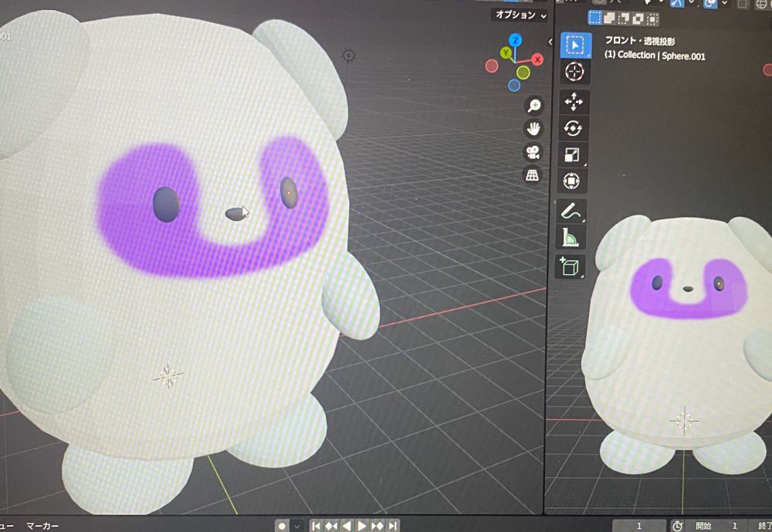
Task: Open the auto keying chevron dropdown
Action: [x=298, y=525]
